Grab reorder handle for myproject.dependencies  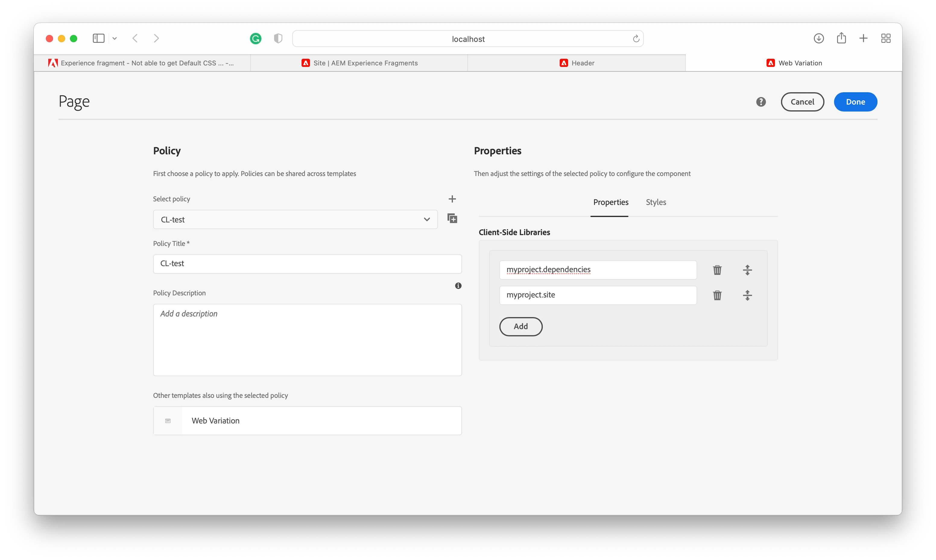pyautogui.click(x=747, y=270)
